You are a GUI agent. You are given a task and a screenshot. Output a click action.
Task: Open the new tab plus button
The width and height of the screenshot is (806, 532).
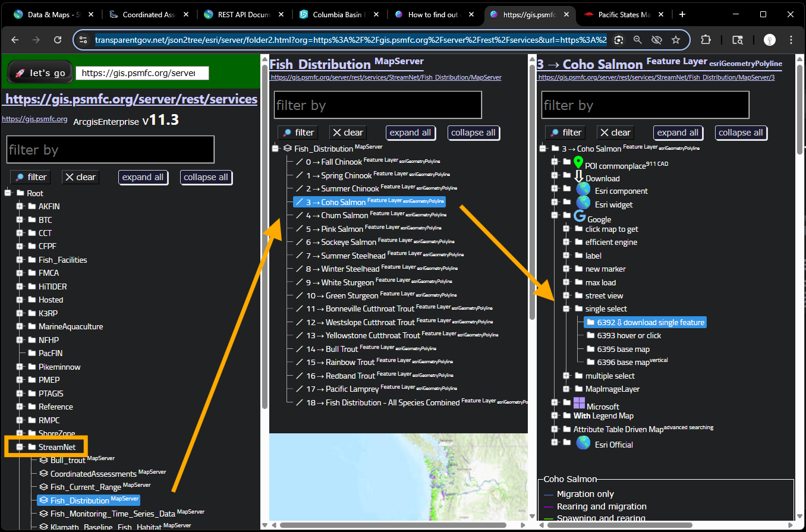tap(682, 14)
